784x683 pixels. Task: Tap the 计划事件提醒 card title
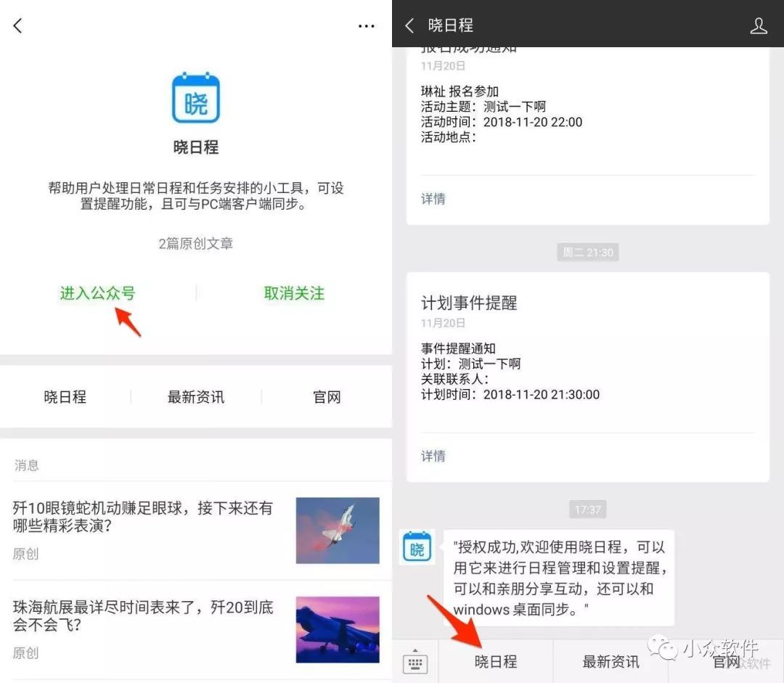468,303
